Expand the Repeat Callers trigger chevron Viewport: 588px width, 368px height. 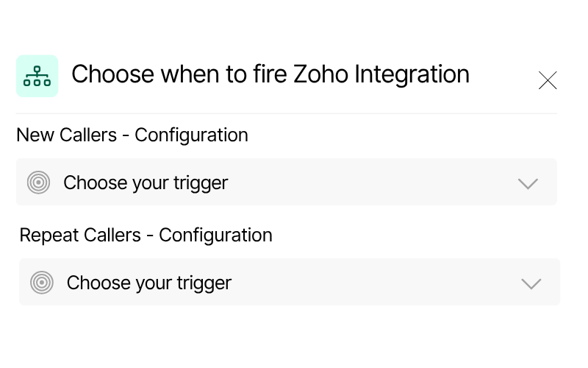[x=531, y=283]
